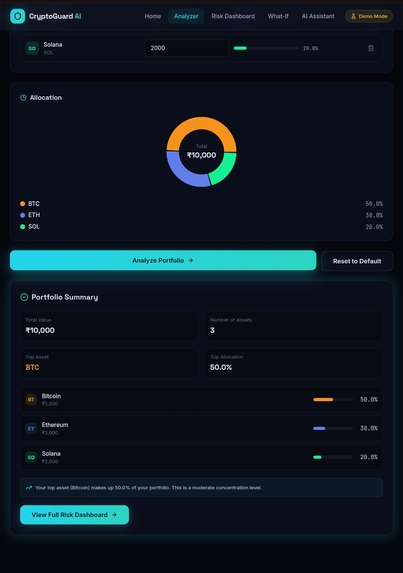Go to the Home page
The height and width of the screenshot is (573, 403).
pyautogui.click(x=153, y=16)
